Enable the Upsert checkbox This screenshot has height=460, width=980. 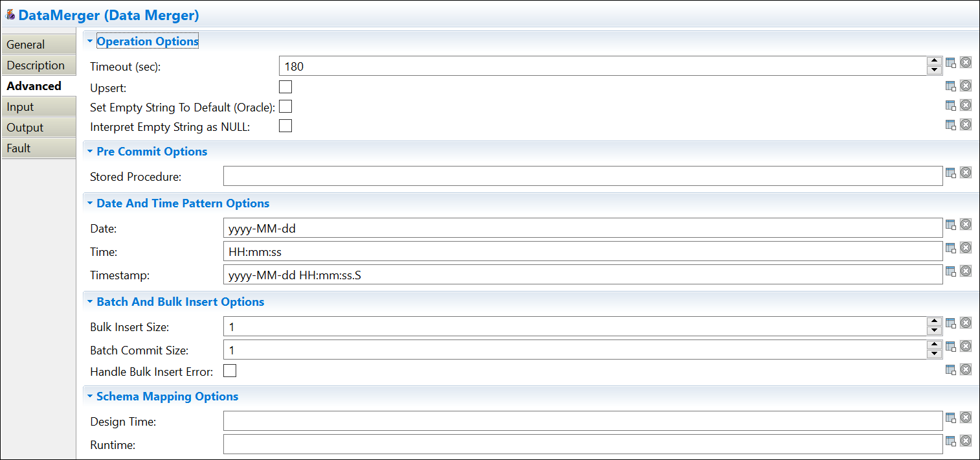click(x=285, y=87)
